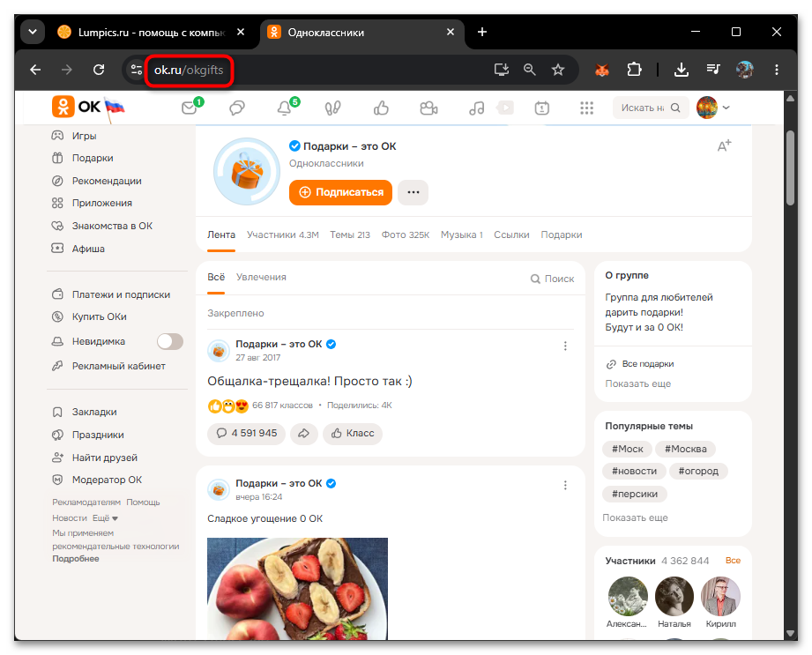
Task: Click the OK logo to go home
Action: [76, 107]
